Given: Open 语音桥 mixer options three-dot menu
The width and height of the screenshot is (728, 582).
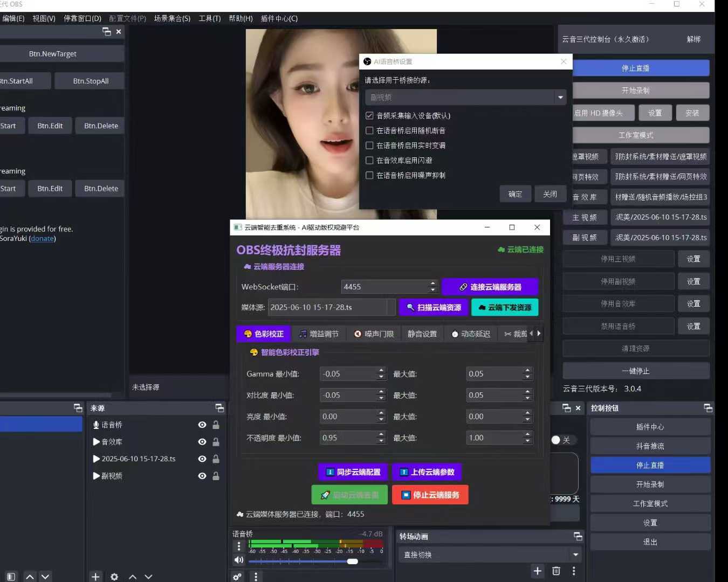Looking at the screenshot, I should pyautogui.click(x=239, y=546).
